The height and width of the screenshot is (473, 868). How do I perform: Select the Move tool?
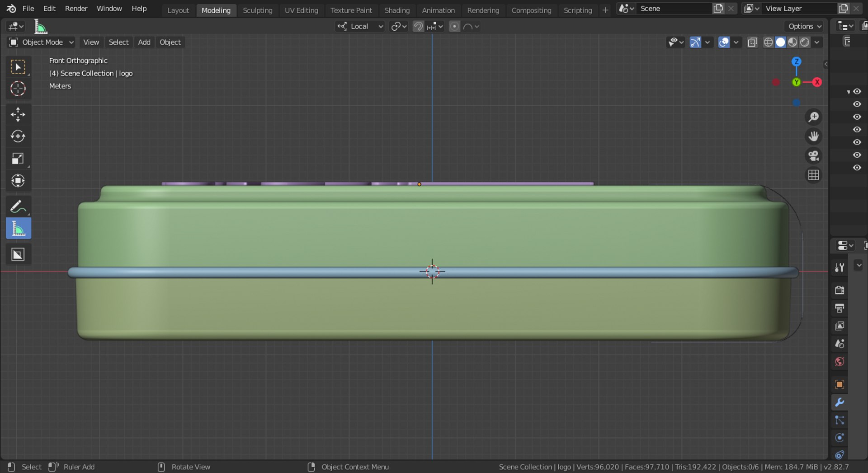coord(18,114)
